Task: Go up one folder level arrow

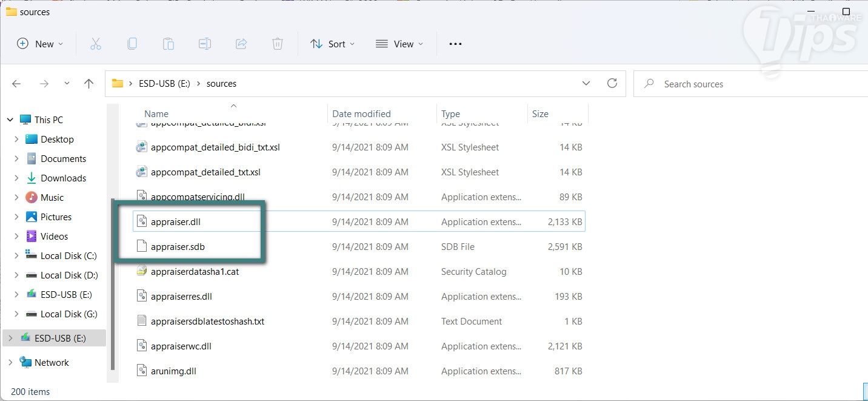Action: click(x=88, y=84)
